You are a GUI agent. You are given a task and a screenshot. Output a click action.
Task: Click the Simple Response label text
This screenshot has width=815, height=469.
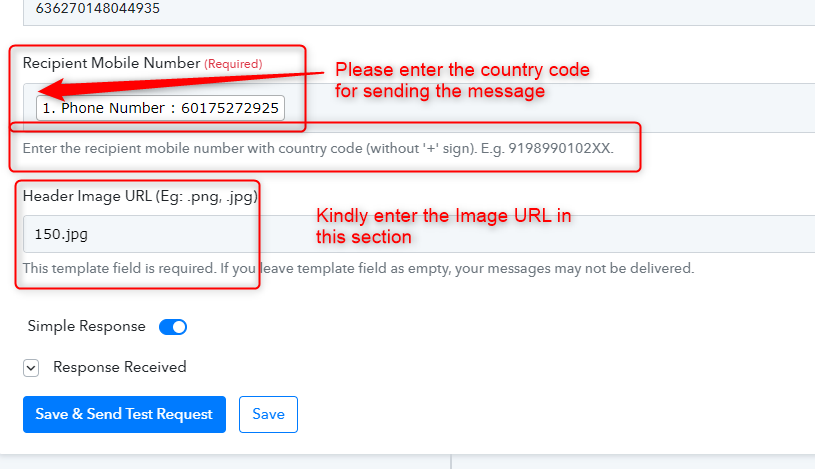(86, 327)
